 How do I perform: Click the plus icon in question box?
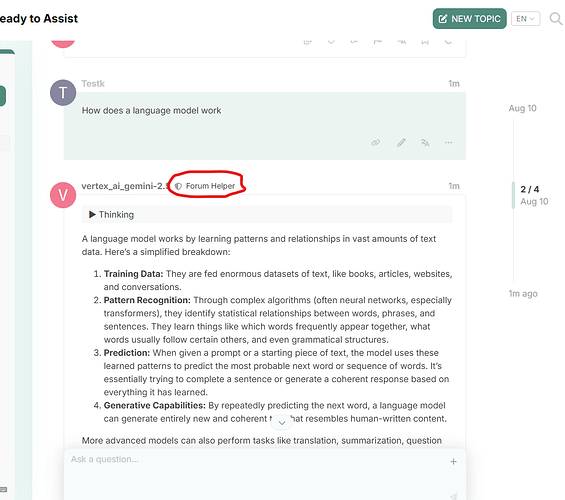click(453, 461)
